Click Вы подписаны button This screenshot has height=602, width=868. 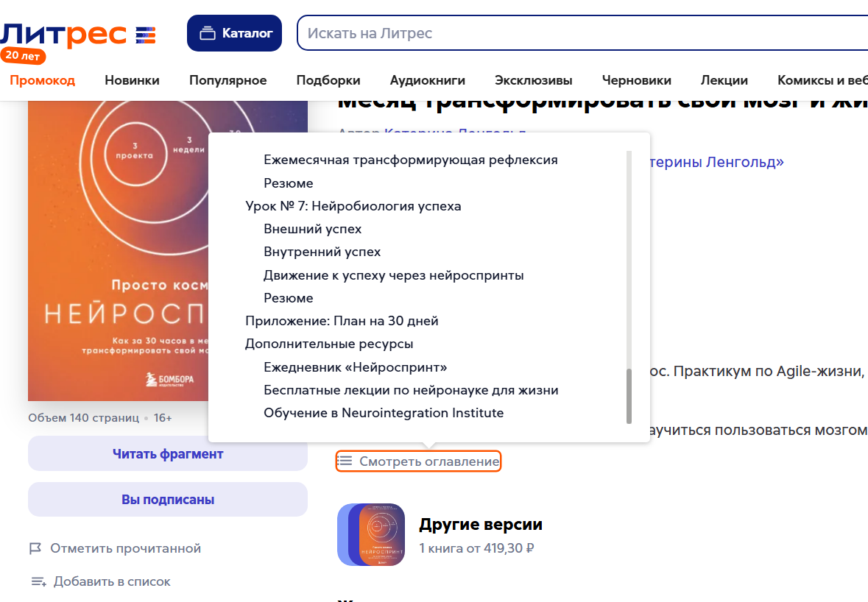(168, 500)
